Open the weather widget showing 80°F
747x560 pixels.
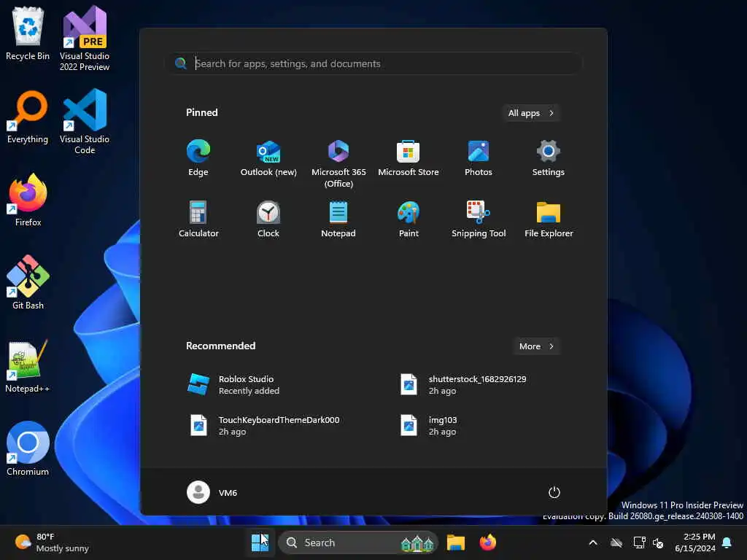click(53, 542)
